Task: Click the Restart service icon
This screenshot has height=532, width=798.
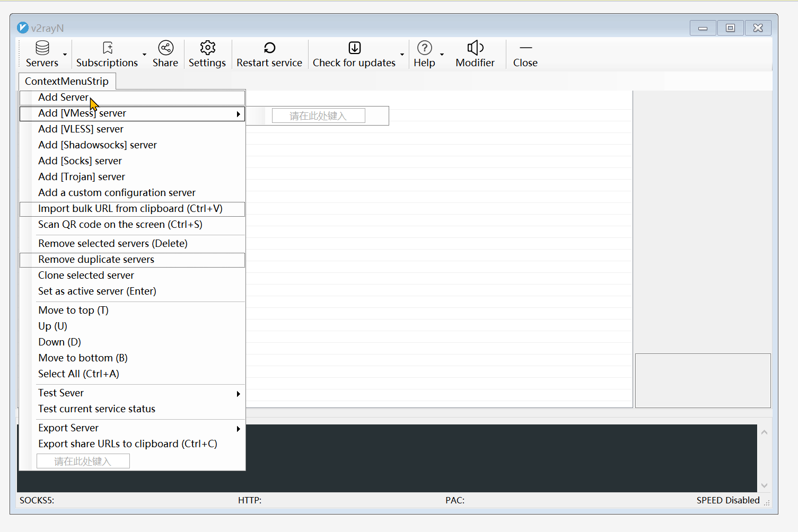Action: click(x=269, y=48)
